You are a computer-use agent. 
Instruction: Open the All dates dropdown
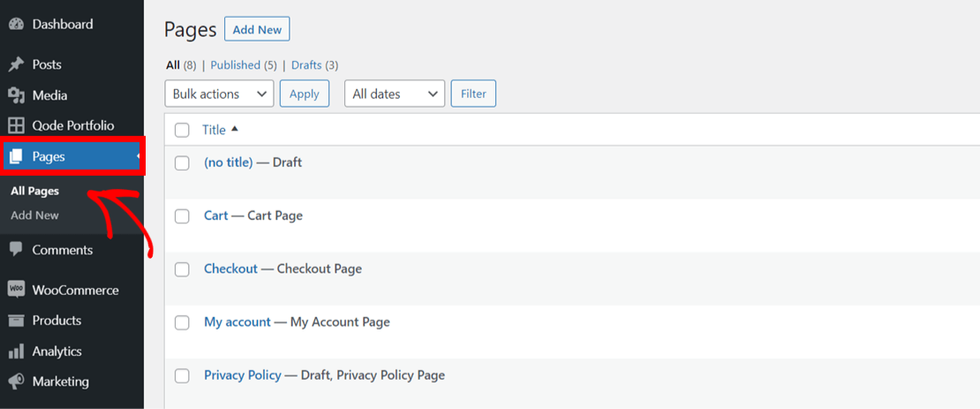(395, 94)
